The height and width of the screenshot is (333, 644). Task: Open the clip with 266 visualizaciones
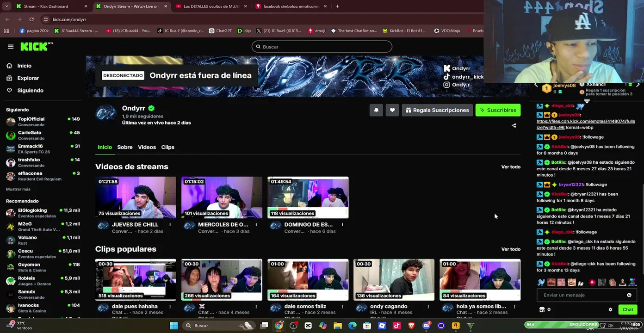click(x=222, y=280)
